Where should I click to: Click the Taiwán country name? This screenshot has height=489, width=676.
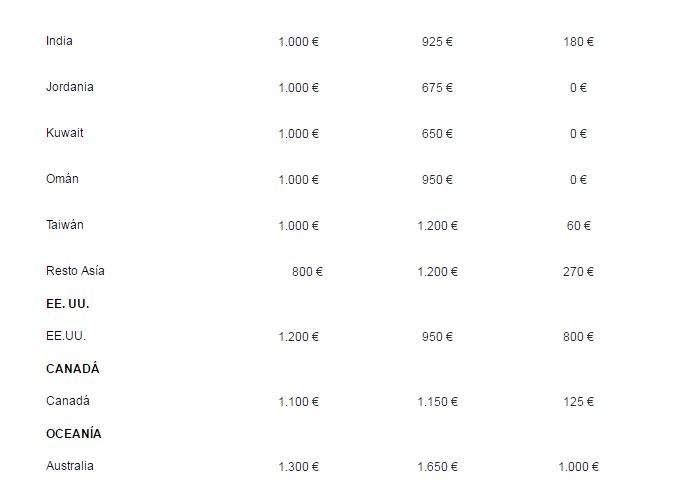coord(65,225)
